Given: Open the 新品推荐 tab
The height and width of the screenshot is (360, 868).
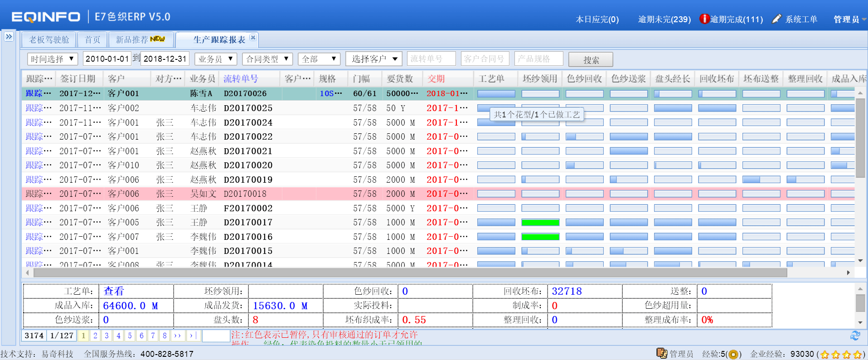Looking at the screenshot, I should click(x=141, y=39).
